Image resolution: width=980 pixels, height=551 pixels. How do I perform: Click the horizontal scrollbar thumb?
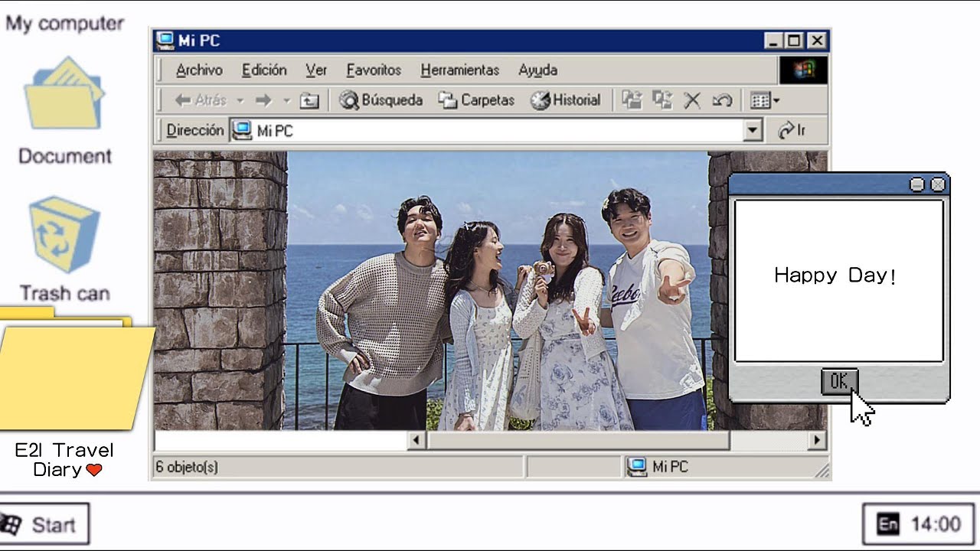pyautogui.click(x=578, y=440)
